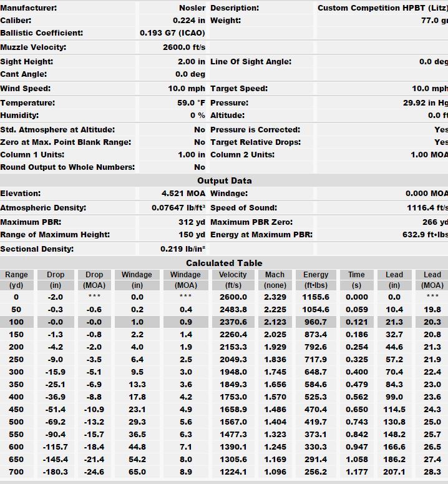This screenshot has height=484, width=448.
Task: Click the Range column header
Action: tap(16, 275)
